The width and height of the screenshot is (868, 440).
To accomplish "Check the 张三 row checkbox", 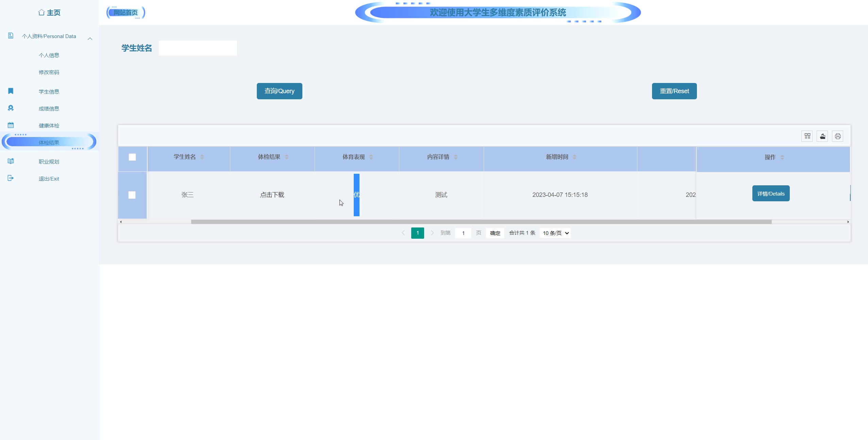I will coord(132,195).
